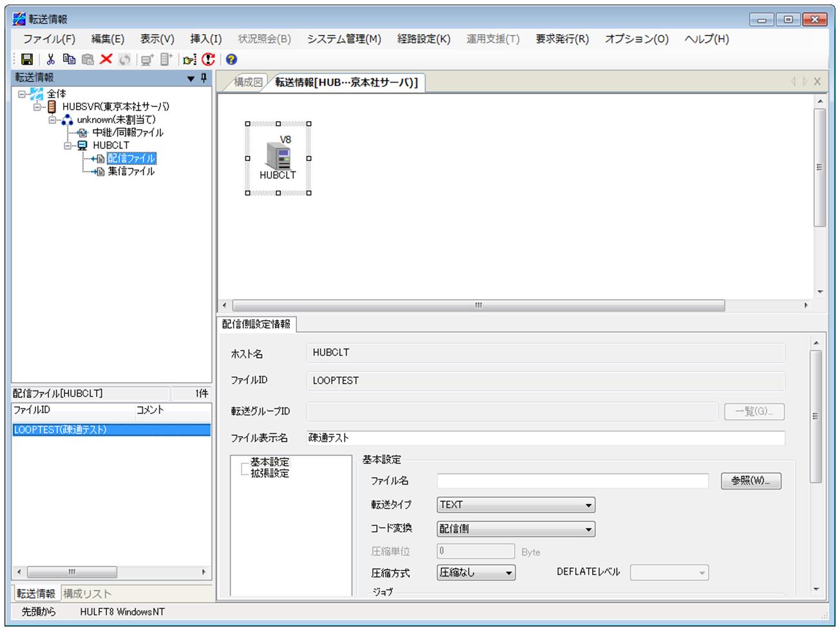Select the 転送情報[HUB…京本社サーバ] tab
Screen dimensions: 840x631
point(347,83)
